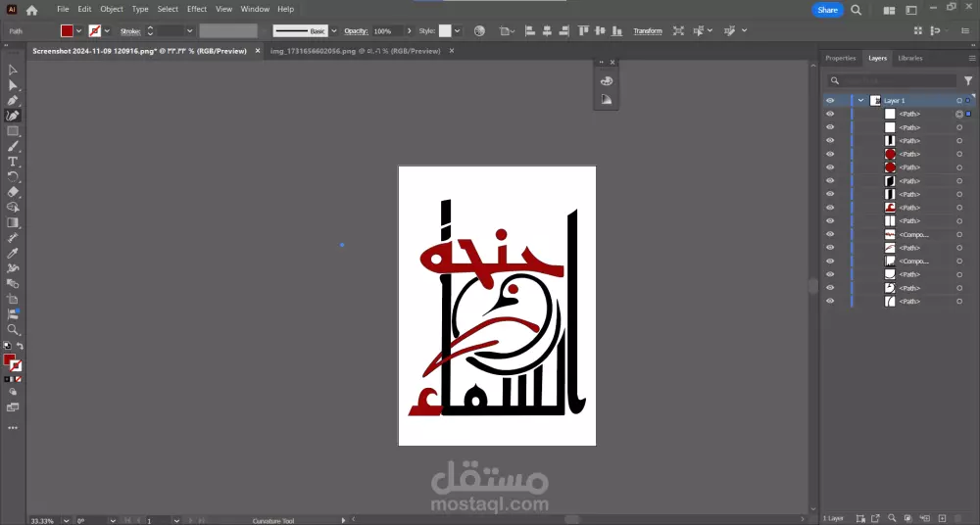Set stroke color to None via toolbar
Viewport: 980px width, 525px height.
(18, 379)
